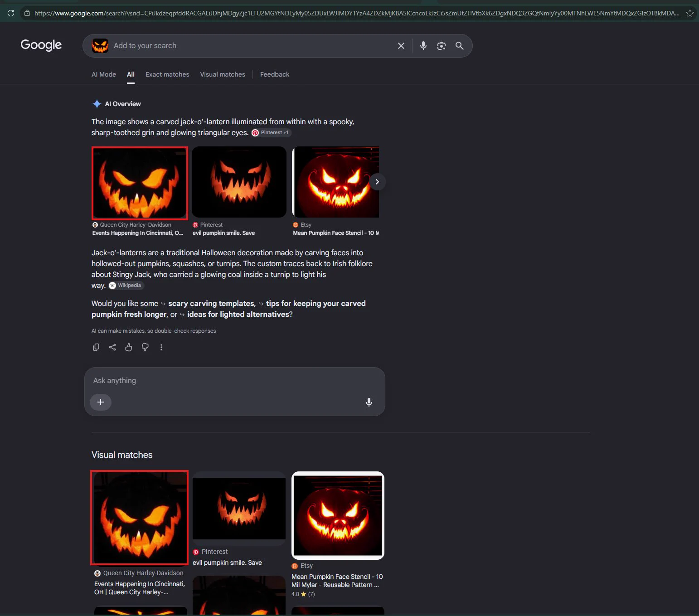Submit search with magnifying glass icon
Viewport: 699px width, 616px height.
click(x=460, y=46)
